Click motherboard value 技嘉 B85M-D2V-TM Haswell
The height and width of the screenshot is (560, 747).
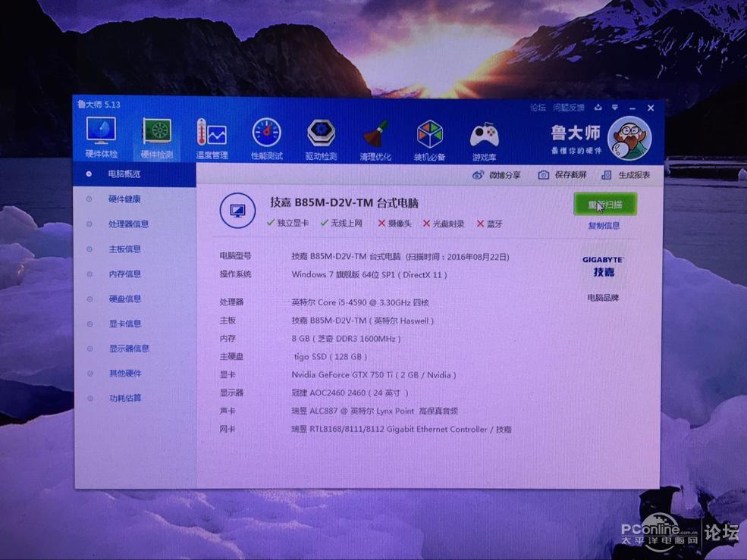pos(363,321)
